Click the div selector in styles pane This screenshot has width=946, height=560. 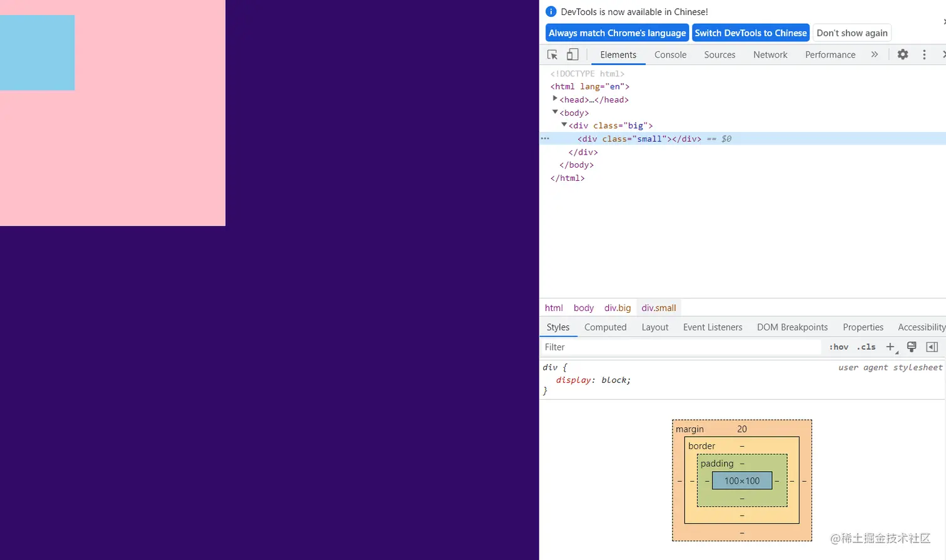click(550, 367)
